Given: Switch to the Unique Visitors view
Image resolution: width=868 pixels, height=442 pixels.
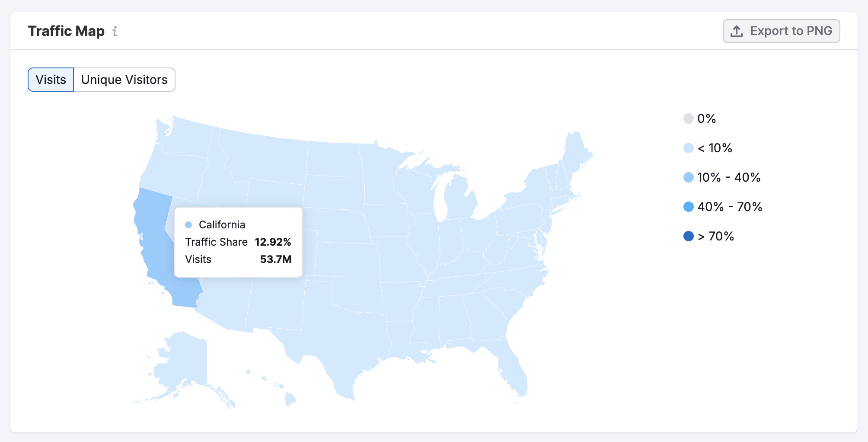Looking at the screenshot, I should click(124, 79).
